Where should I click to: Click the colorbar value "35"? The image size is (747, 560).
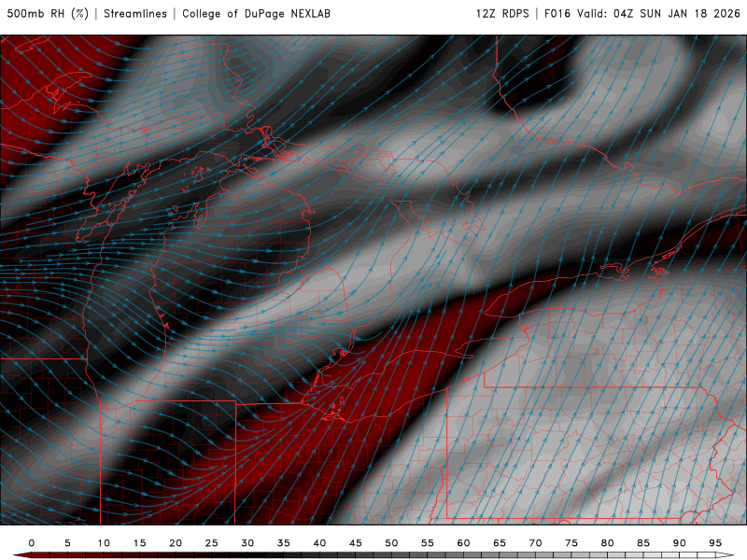pos(284,543)
